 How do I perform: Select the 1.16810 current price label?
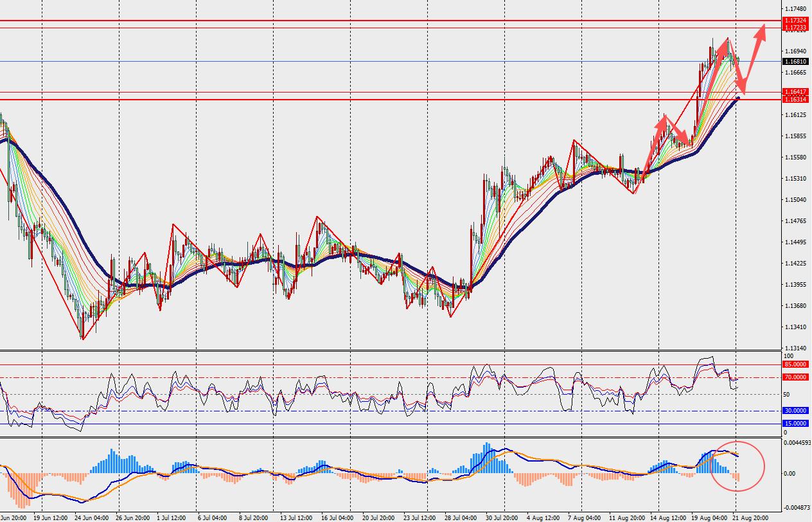[796, 62]
